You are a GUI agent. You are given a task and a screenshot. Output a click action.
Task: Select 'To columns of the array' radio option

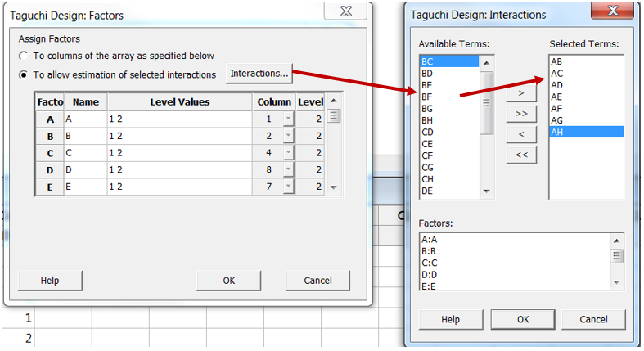point(24,56)
